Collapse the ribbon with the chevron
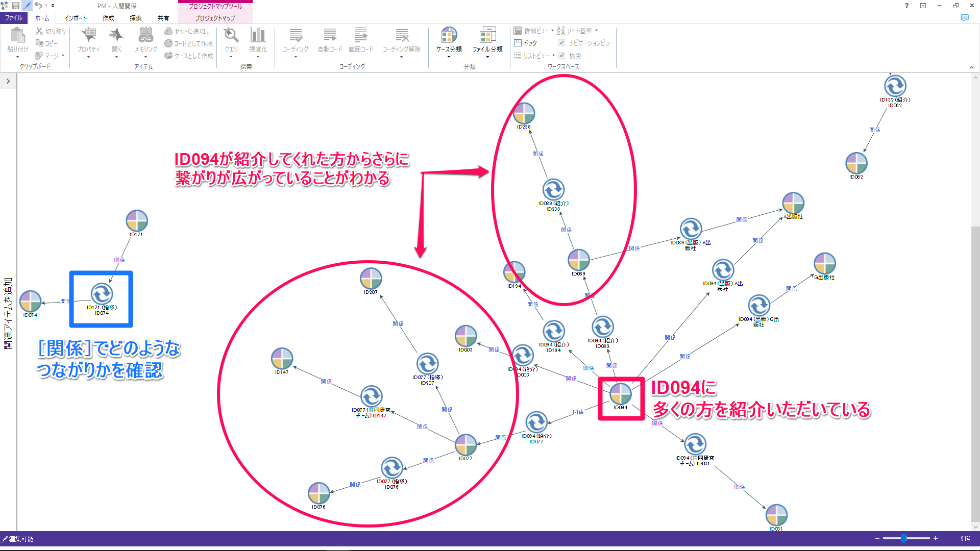Viewport: 980px width, 551px height. [971, 67]
